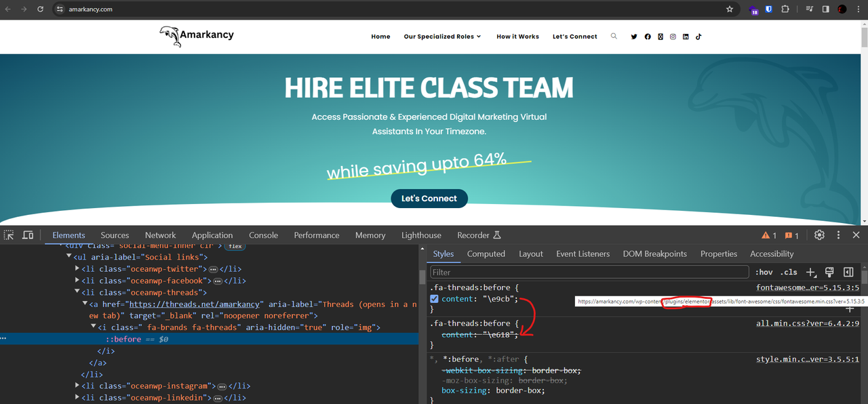Click the styles Filter input field
868x404 pixels.
point(589,272)
